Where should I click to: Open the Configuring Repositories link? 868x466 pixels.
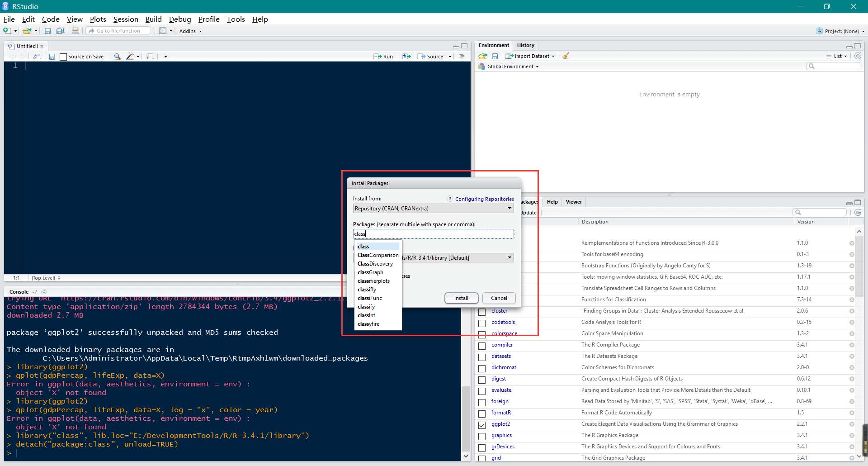(484, 199)
